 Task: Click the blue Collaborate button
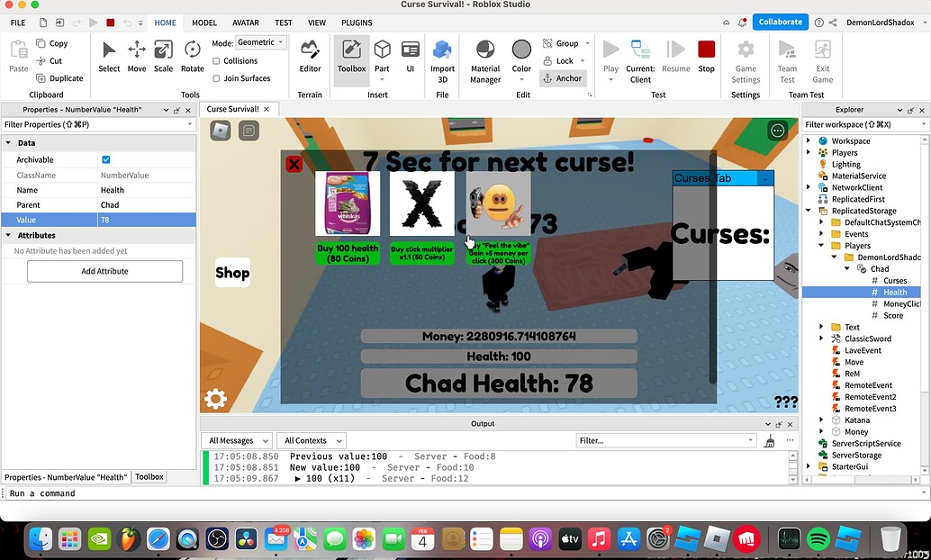[x=779, y=21]
